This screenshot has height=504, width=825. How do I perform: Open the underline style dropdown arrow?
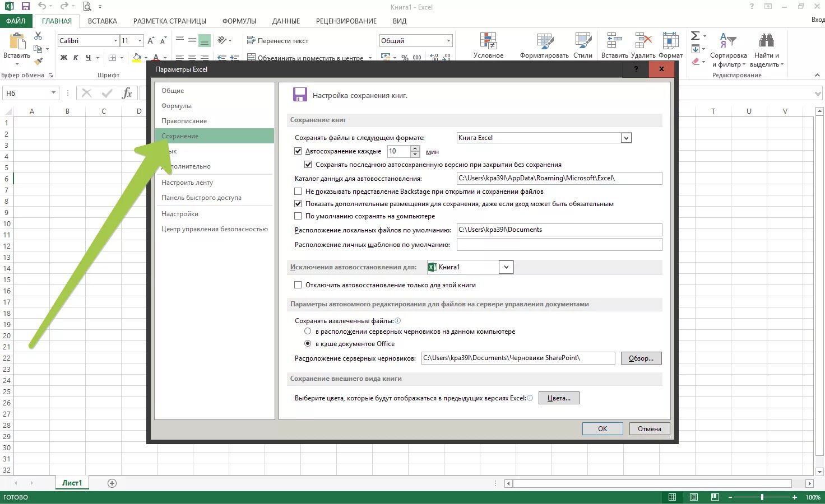point(98,58)
